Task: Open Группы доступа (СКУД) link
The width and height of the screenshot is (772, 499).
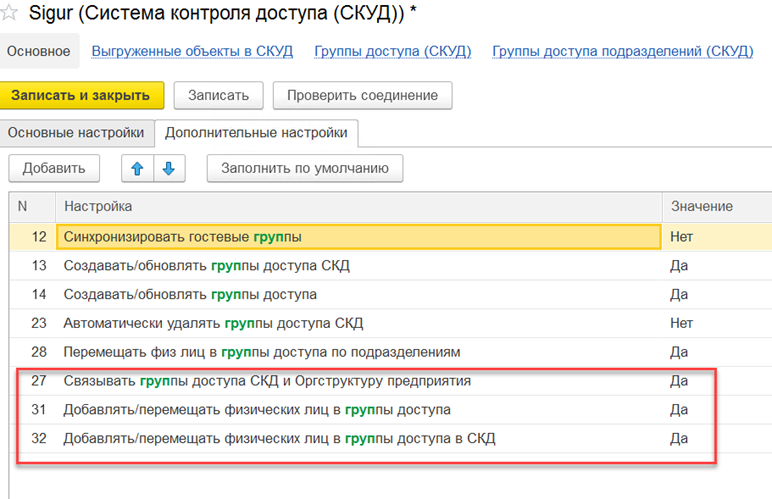Action: pyautogui.click(x=392, y=51)
